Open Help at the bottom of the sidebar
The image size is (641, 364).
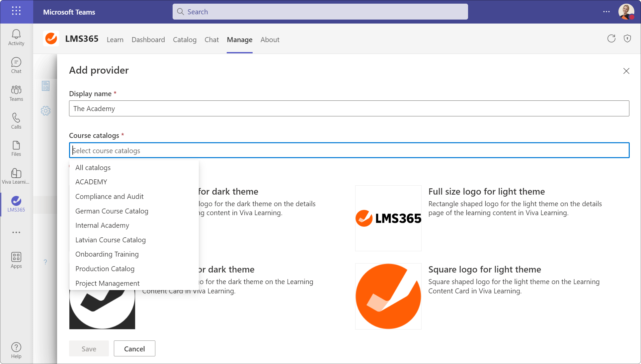point(16,350)
